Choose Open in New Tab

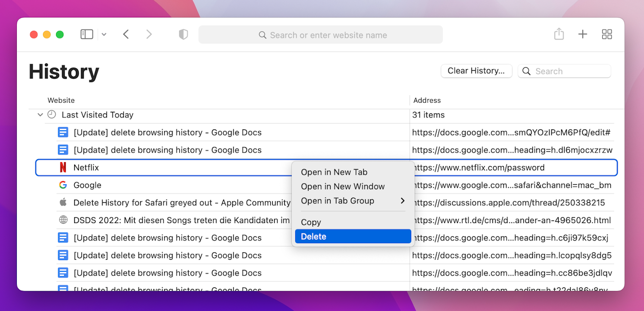click(334, 172)
